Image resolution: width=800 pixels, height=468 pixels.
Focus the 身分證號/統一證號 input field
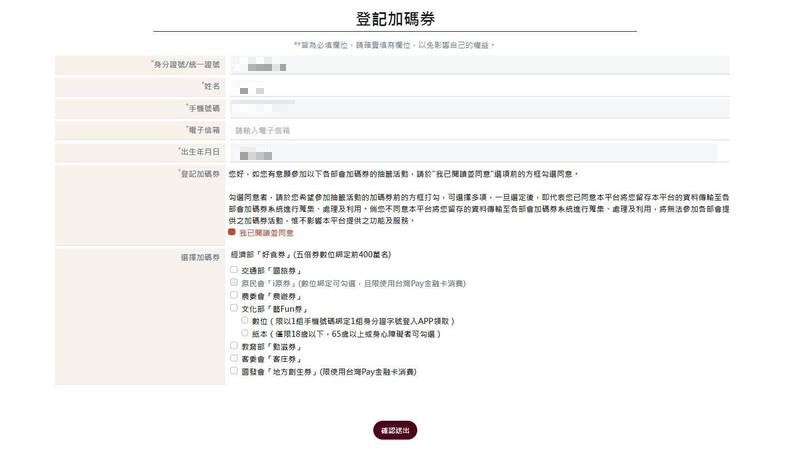pos(480,66)
